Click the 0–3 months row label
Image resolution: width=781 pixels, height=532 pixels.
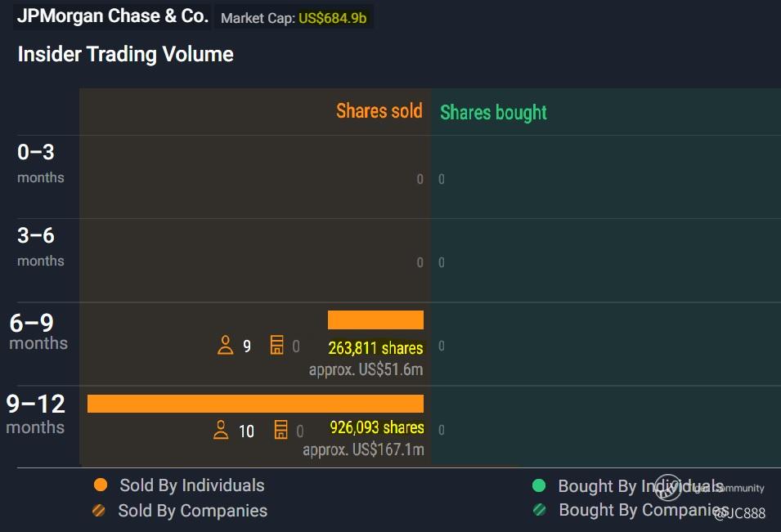click(40, 163)
